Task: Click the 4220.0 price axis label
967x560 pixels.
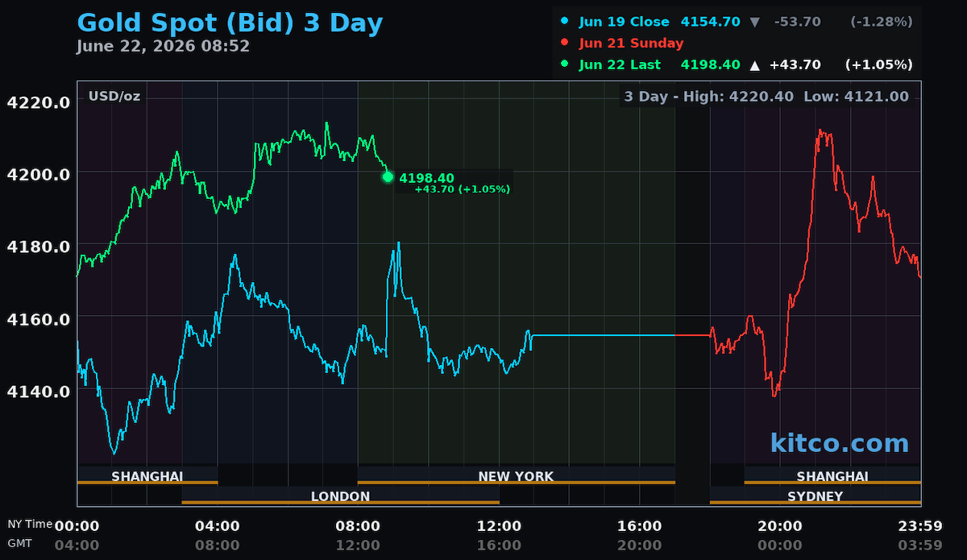Action: pyautogui.click(x=39, y=102)
